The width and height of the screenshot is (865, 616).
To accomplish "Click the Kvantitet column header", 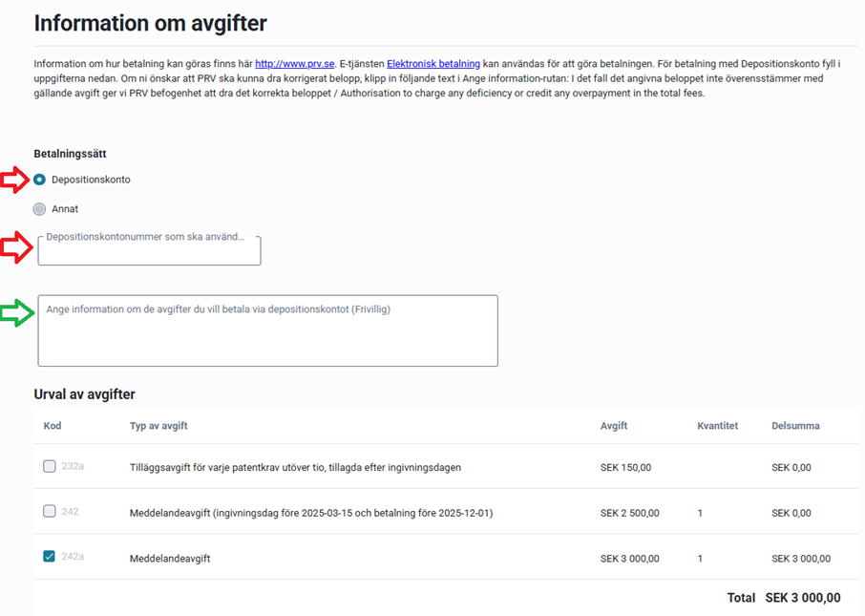I will pyautogui.click(x=717, y=426).
